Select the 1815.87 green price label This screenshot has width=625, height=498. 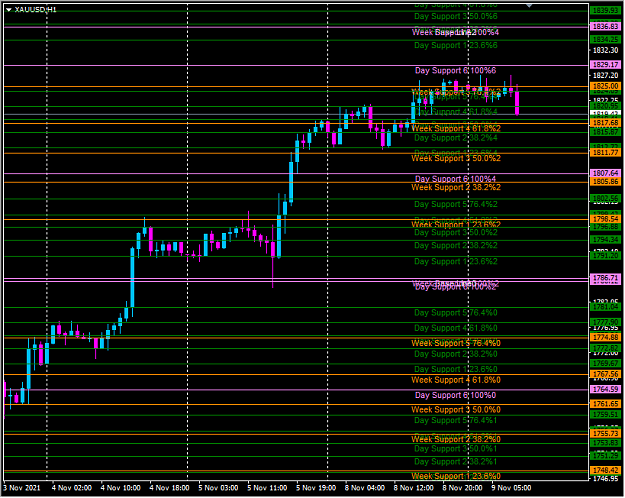(x=605, y=132)
